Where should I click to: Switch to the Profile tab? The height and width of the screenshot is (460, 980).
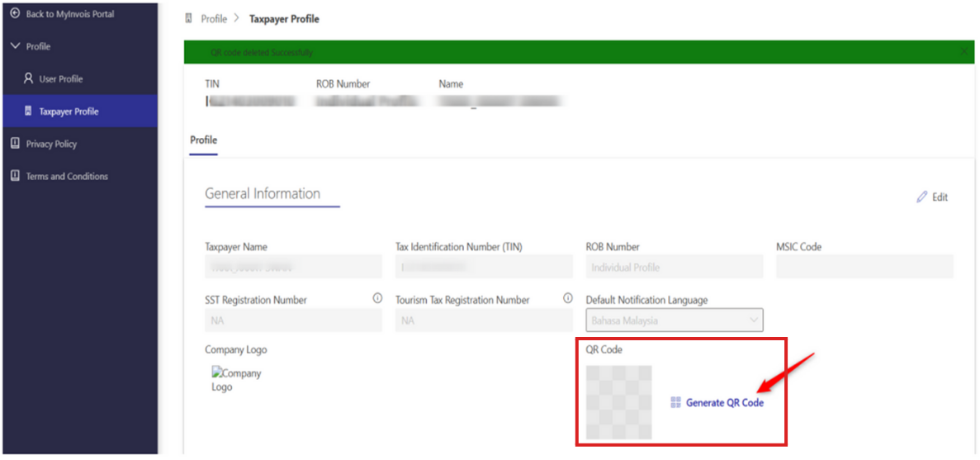tap(203, 140)
